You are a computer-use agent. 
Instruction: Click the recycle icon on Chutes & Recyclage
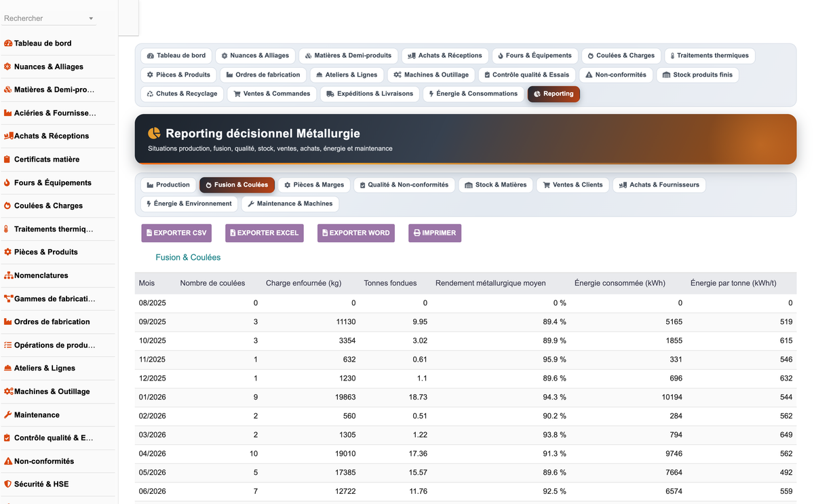tap(150, 94)
